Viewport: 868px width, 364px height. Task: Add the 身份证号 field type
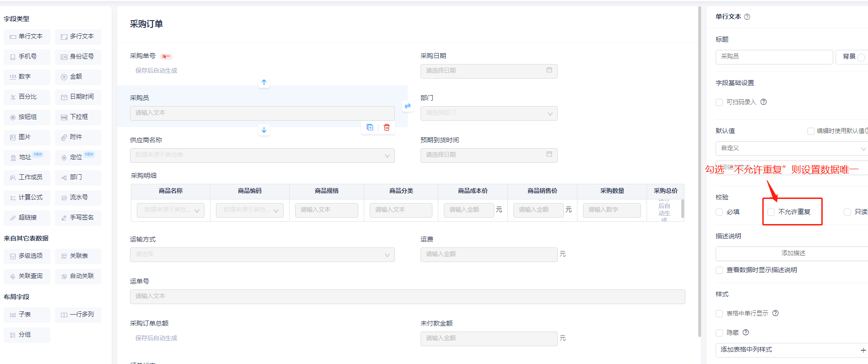(78, 57)
